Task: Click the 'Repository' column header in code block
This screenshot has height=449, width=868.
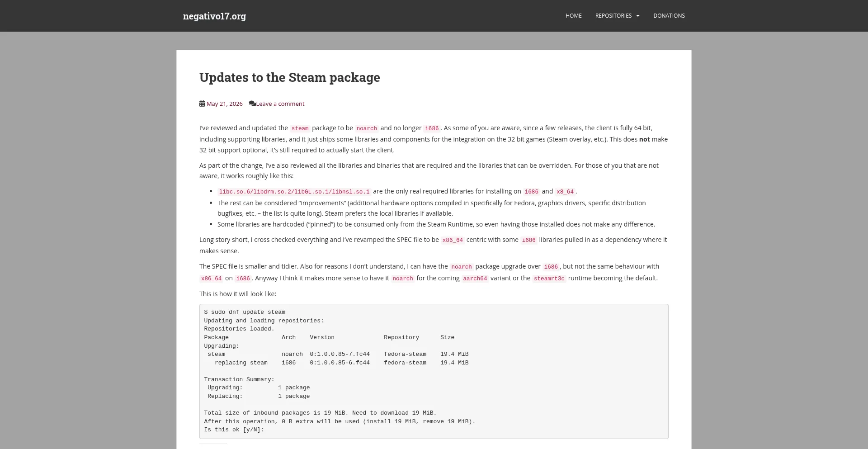Action: coord(401,337)
